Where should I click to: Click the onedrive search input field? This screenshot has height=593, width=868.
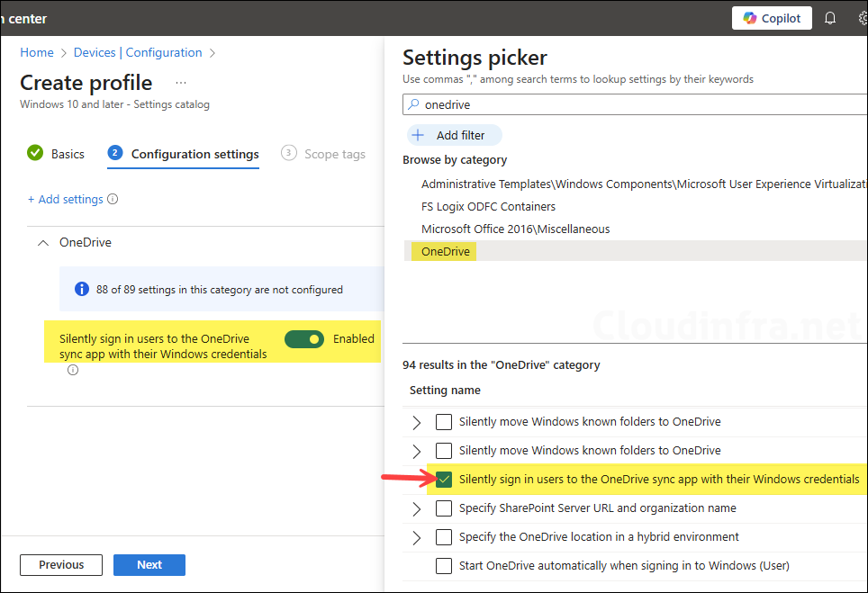click(x=630, y=104)
